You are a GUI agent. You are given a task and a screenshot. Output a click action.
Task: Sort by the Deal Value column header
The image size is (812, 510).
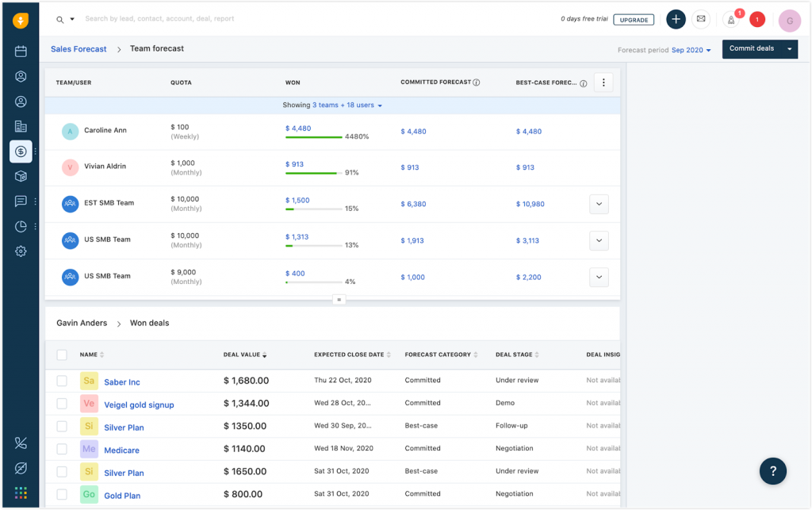pyautogui.click(x=244, y=355)
